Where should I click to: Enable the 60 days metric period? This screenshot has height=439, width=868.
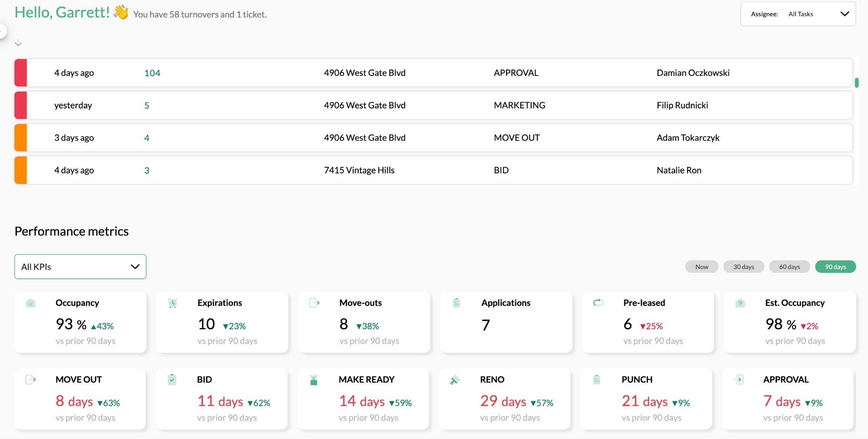[x=789, y=266]
